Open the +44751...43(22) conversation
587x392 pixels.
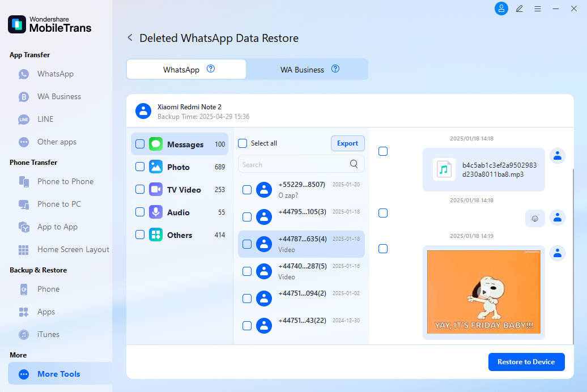(301, 326)
